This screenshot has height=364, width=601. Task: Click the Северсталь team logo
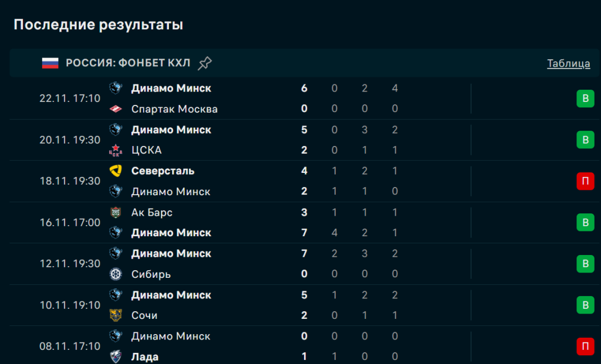coord(116,171)
